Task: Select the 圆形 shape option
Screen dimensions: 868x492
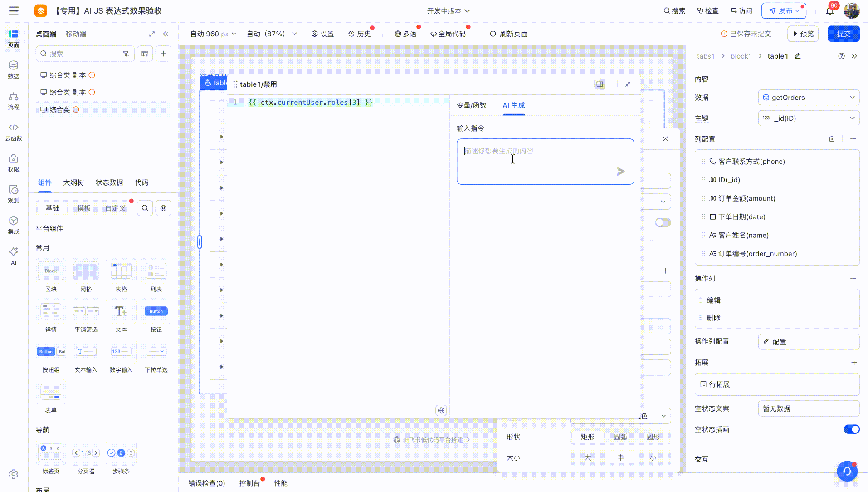Action: click(653, 437)
